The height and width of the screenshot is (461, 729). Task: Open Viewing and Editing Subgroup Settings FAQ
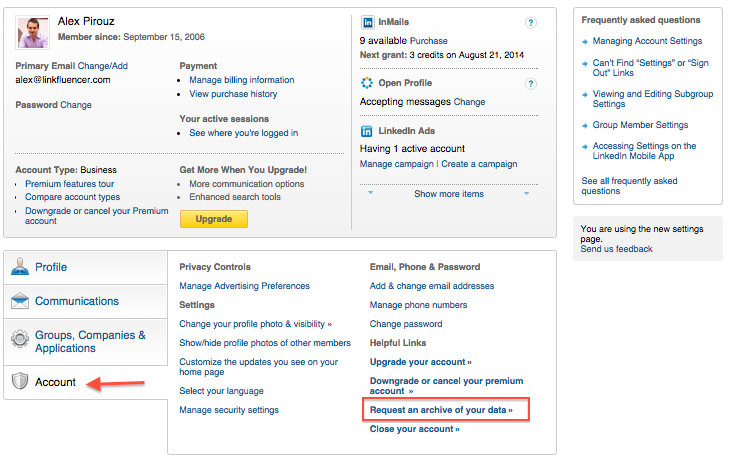[x=653, y=99]
